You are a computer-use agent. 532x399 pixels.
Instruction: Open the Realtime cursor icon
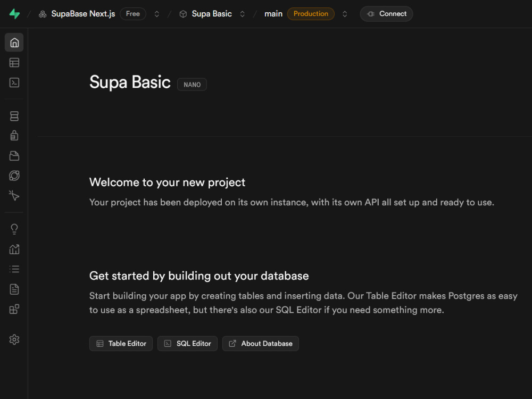[x=14, y=195]
